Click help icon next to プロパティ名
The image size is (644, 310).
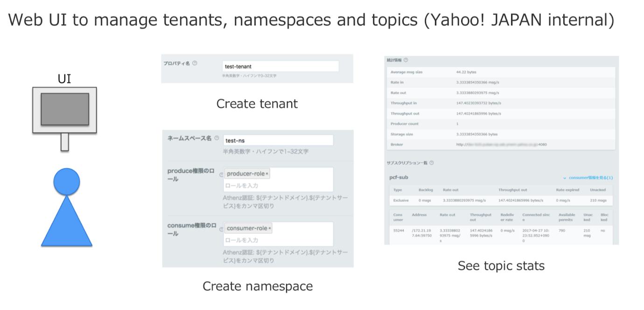click(x=195, y=63)
